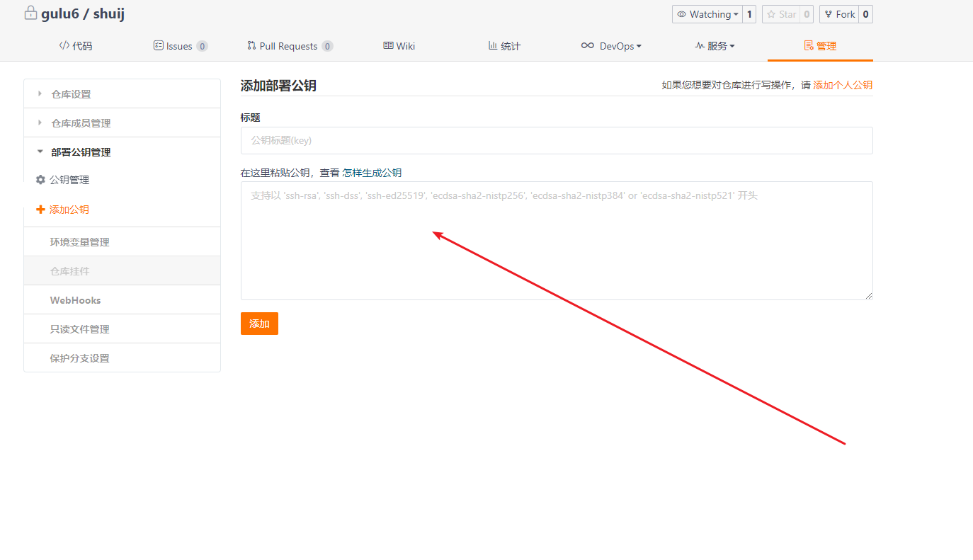Click the 添加部署公钥 heading

(278, 86)
